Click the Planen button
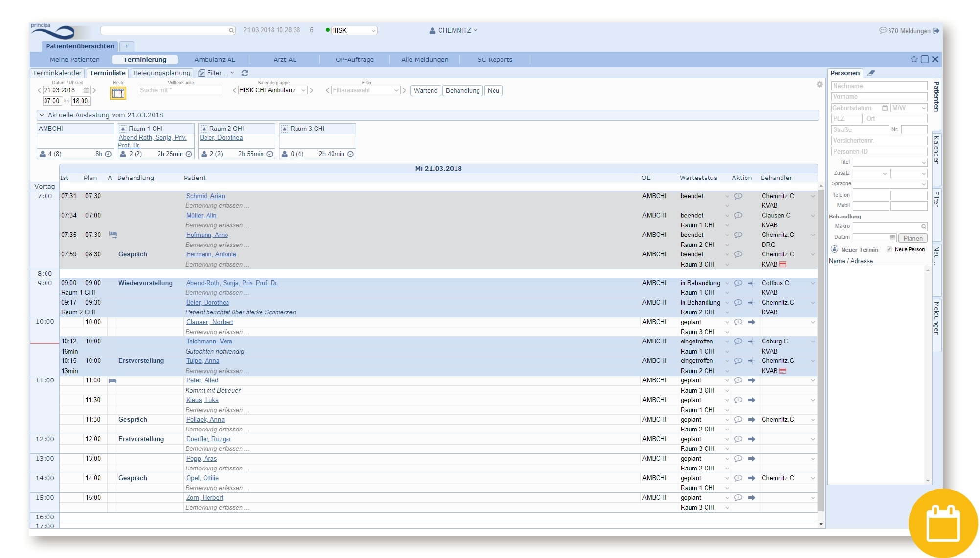This screenshot has width=980, height=558. coord(912,238)
